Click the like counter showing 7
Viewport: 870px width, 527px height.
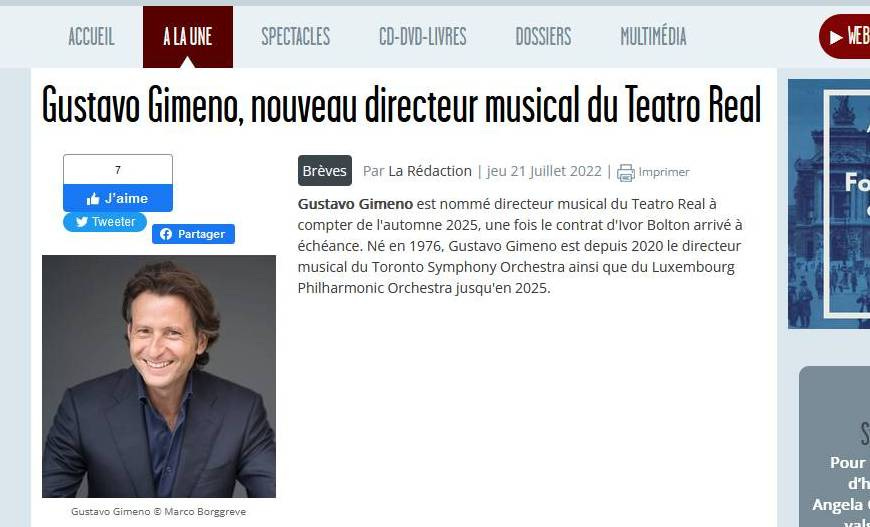coord(118,170)
